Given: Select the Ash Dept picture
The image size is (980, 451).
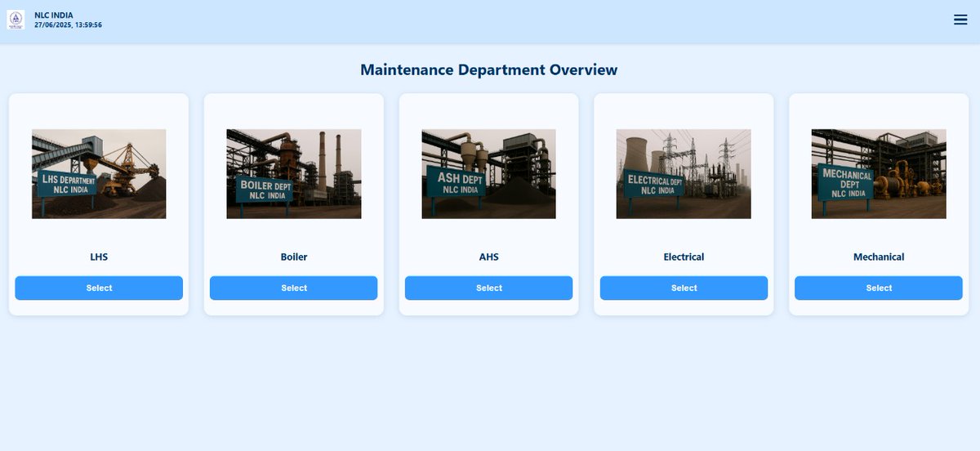Looking at the screenshot, I should pos(488,174).
